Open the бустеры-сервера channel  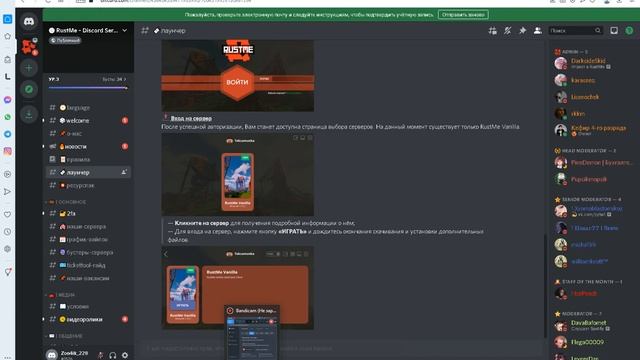[x=88, y=252]
